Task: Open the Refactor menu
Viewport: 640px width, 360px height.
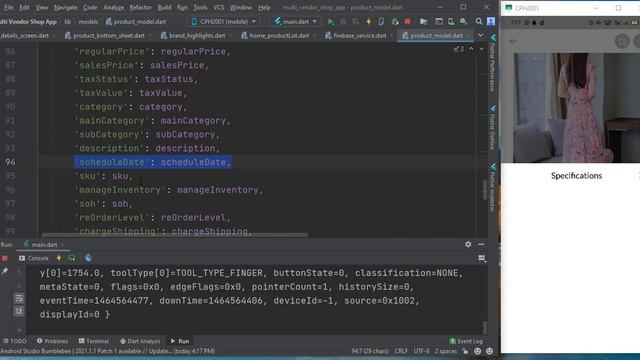Action: 140,7
